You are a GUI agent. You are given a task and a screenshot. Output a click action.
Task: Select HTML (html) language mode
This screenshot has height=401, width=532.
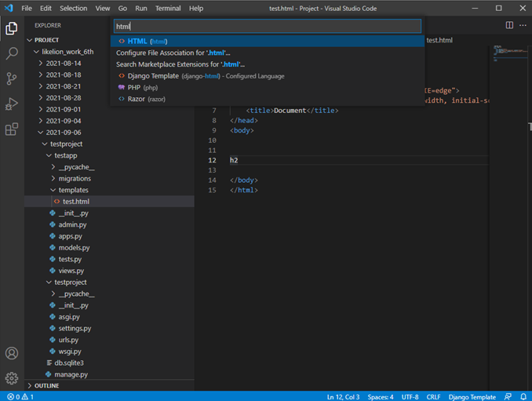(268, 41)
